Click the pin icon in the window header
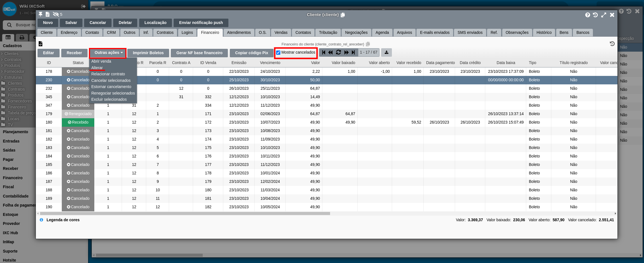 coord(41,14)
